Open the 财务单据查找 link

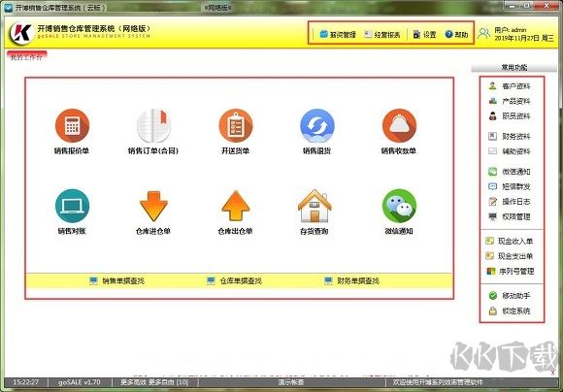351,280
